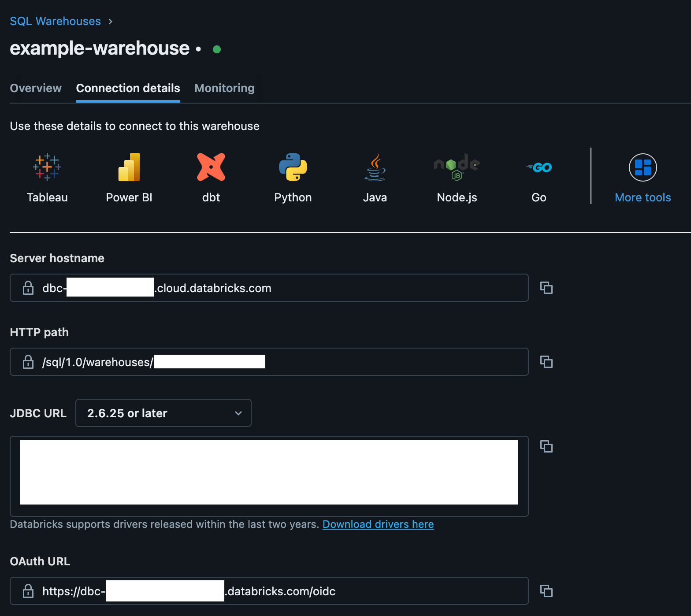
Task: Open the More tools grid icon
Action: click(x=643, y=167)
